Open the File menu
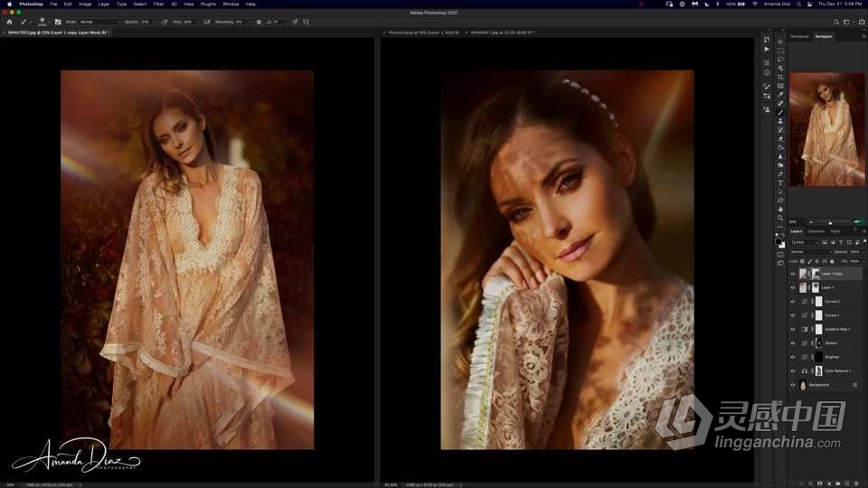 (x=53, y=4)
